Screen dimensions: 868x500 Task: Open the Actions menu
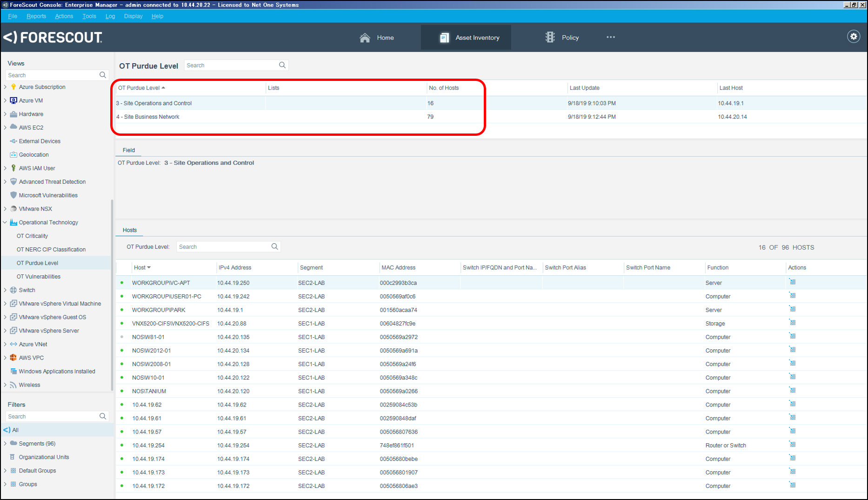pos(64,16)
